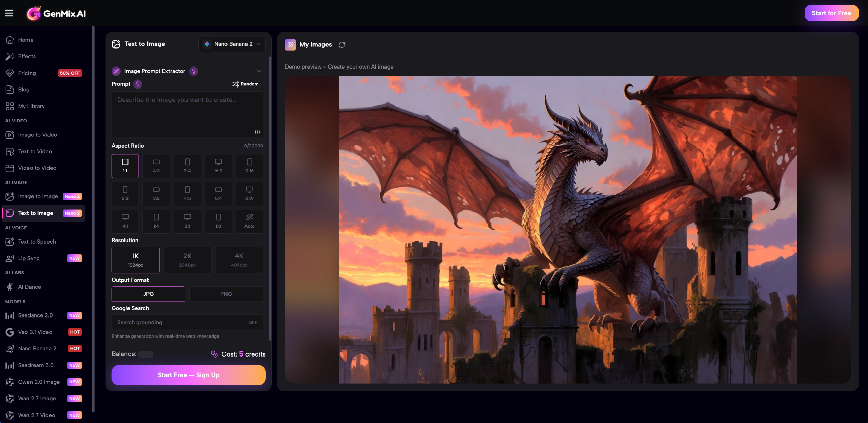The width and height of the screenshot is (868, 423).
Task: Click the My Images refresh icon
Action: (342, 45)
